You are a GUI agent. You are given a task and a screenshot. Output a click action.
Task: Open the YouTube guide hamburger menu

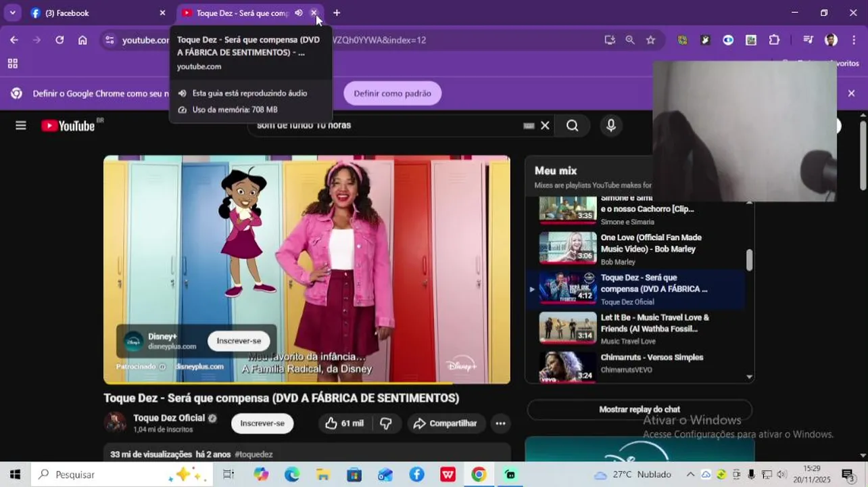pyautogui.click(x=21, y=125)
